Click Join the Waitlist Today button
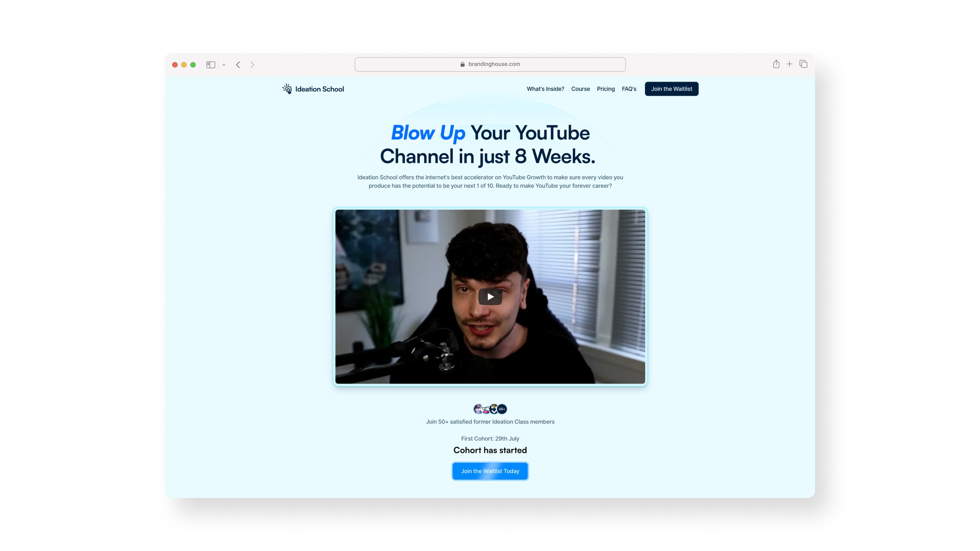The height and width of the screenshot is (551, 980). [x=490, y=471]
